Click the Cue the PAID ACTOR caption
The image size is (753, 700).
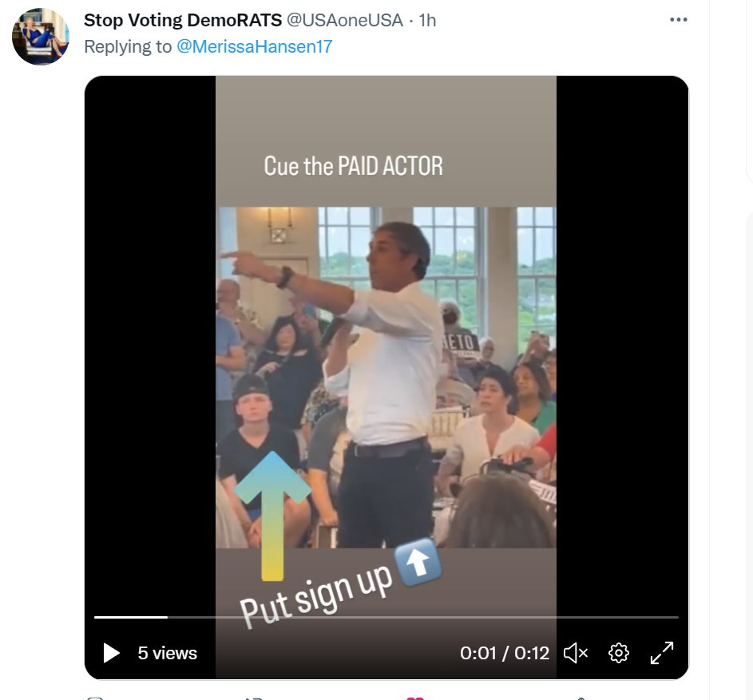pyautogui.click(x=353, y=166)
